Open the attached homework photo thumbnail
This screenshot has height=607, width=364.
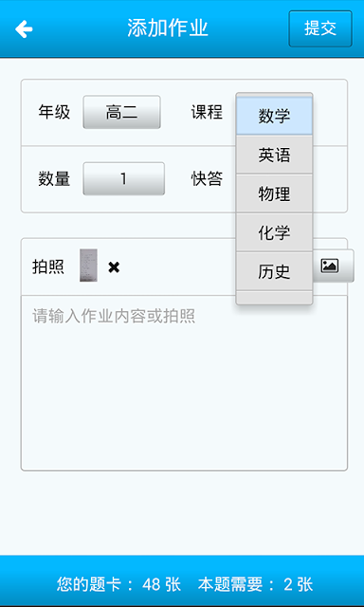coord(88,266)
